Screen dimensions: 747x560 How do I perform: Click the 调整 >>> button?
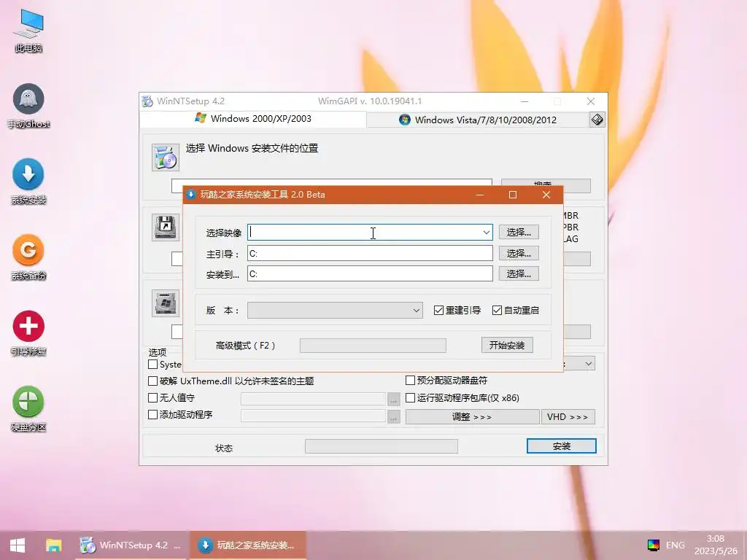(x=472, y=416)
